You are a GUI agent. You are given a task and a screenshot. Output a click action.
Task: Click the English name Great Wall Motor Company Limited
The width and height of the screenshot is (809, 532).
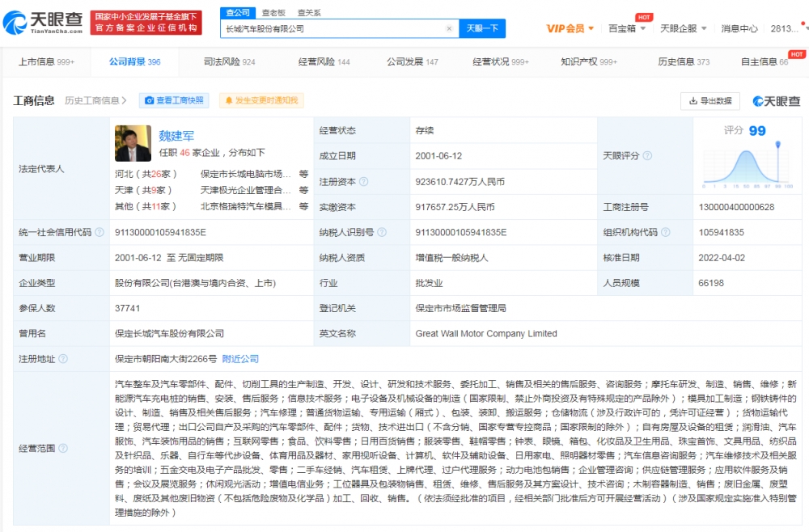(486, 334)
